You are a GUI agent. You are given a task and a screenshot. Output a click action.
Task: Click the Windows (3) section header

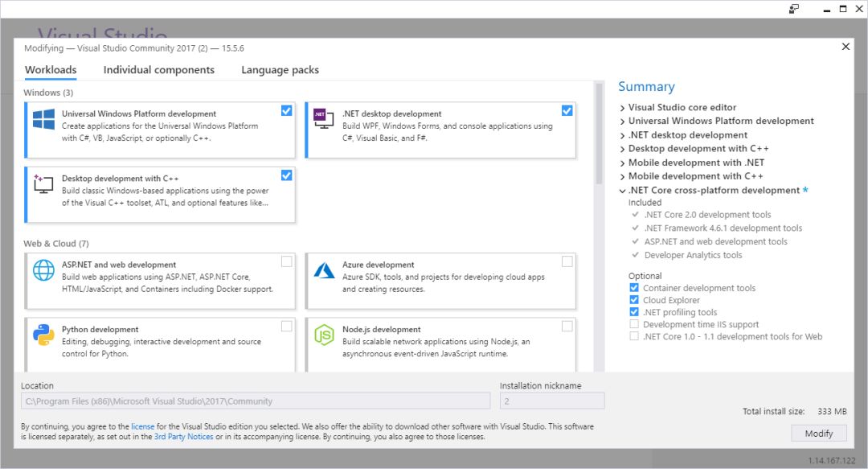(48, 93)
